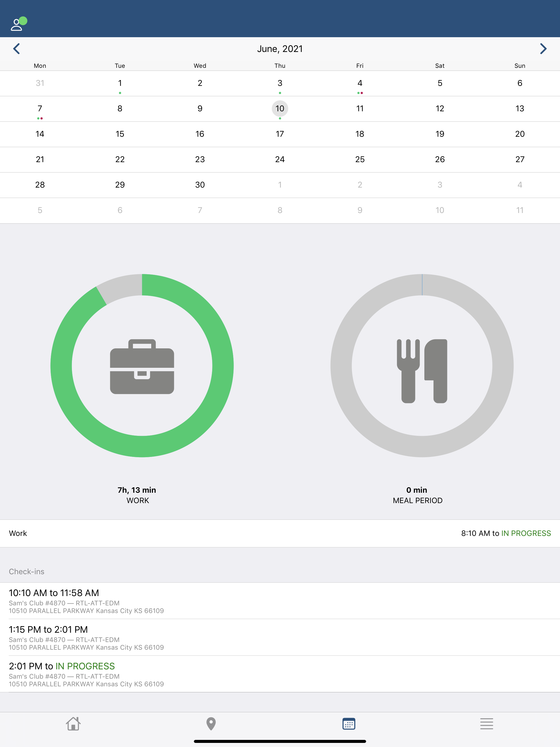
Task: Select June 12 on the calendar
Action: [440, 109]
